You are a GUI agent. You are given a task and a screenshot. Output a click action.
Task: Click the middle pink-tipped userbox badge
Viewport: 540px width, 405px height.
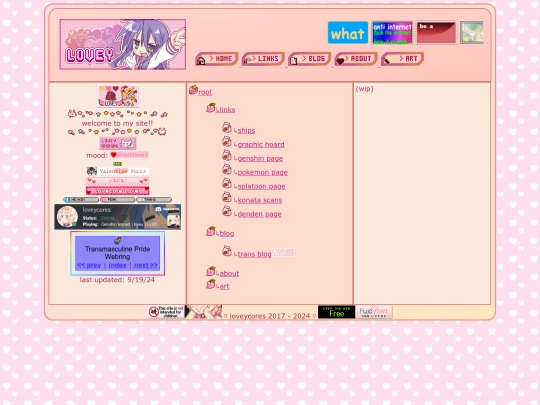click(117, 199)
